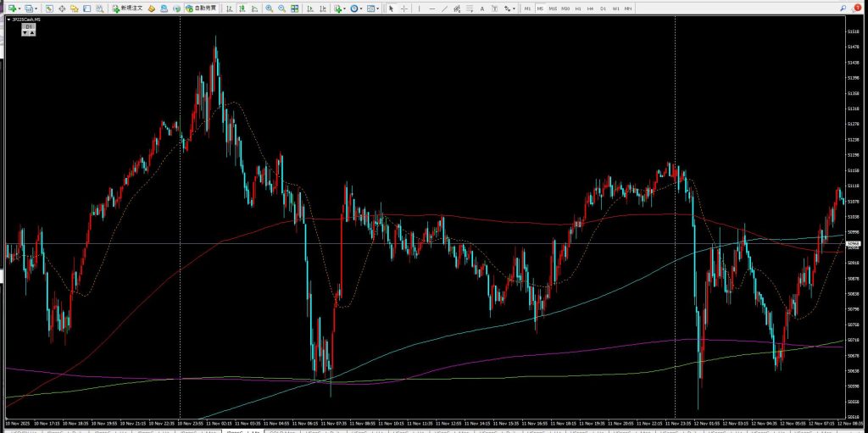The image size is (868, 433).
Task: Click the current price marker on price axis
Action: pyautogui.click(x=854, y=244)
